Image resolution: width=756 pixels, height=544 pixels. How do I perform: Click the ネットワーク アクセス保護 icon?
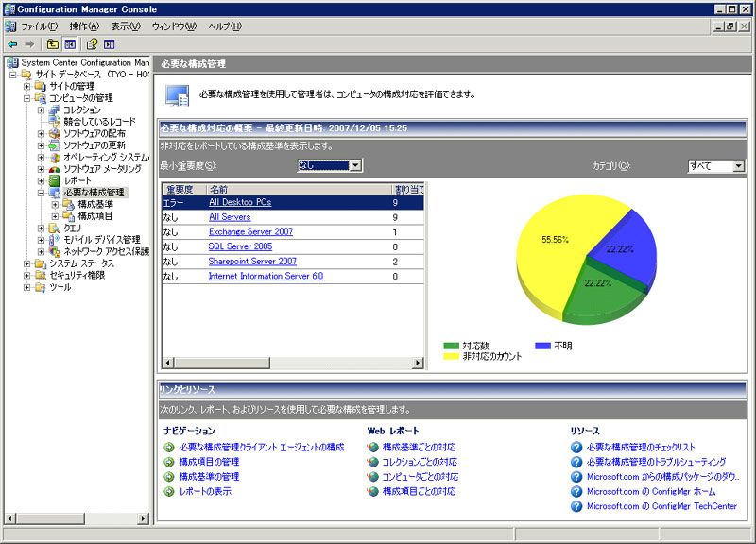tap(55, 251)
